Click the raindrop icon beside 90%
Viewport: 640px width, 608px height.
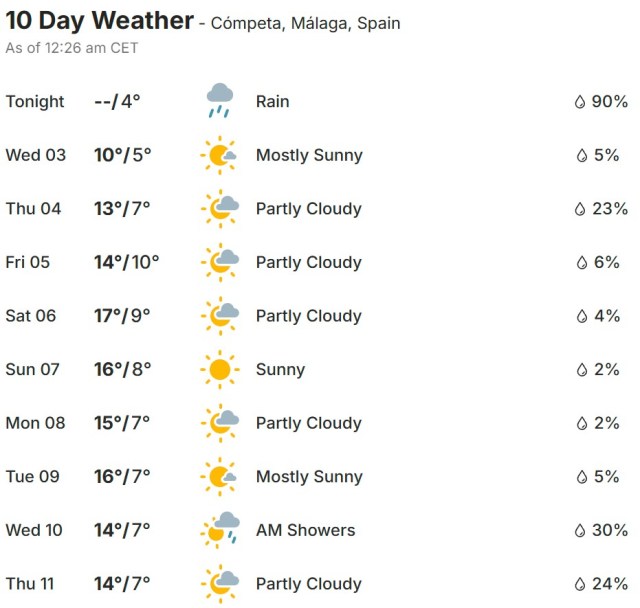click(x=579, y=102)
